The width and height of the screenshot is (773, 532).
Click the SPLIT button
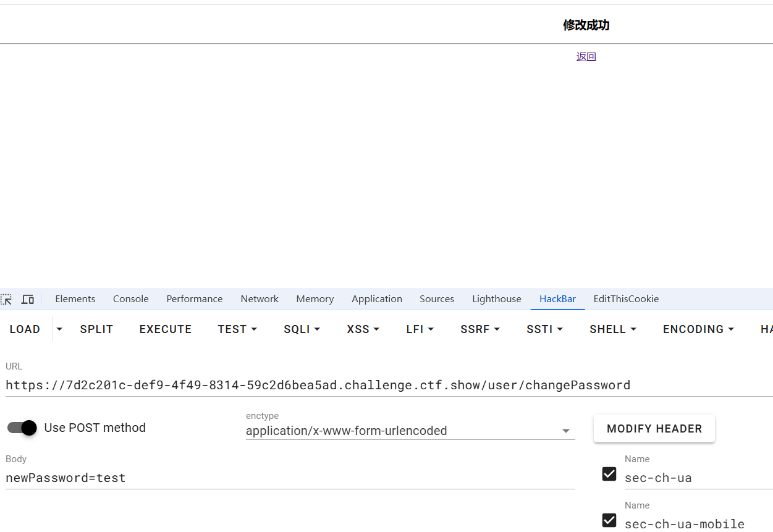tap(96, 329)
